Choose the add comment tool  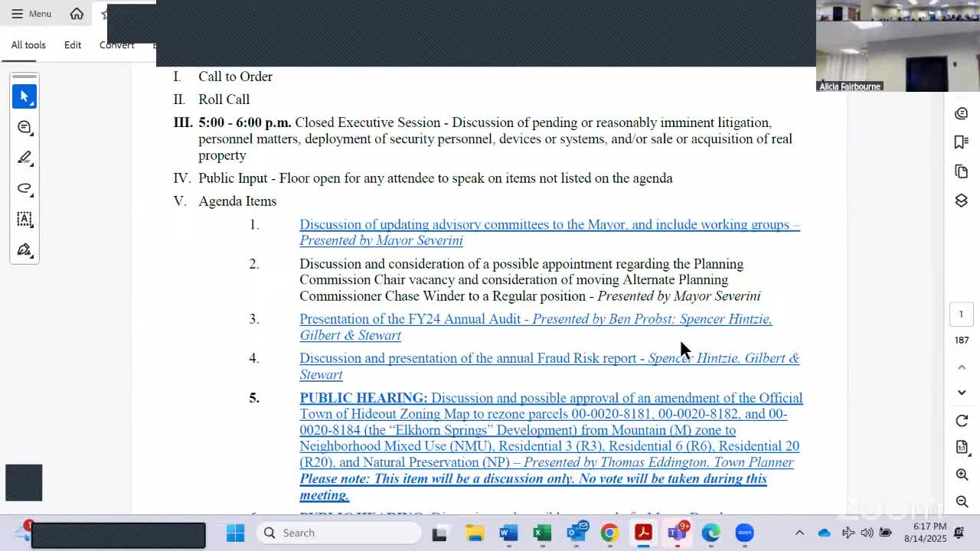[x=24, y=127]
